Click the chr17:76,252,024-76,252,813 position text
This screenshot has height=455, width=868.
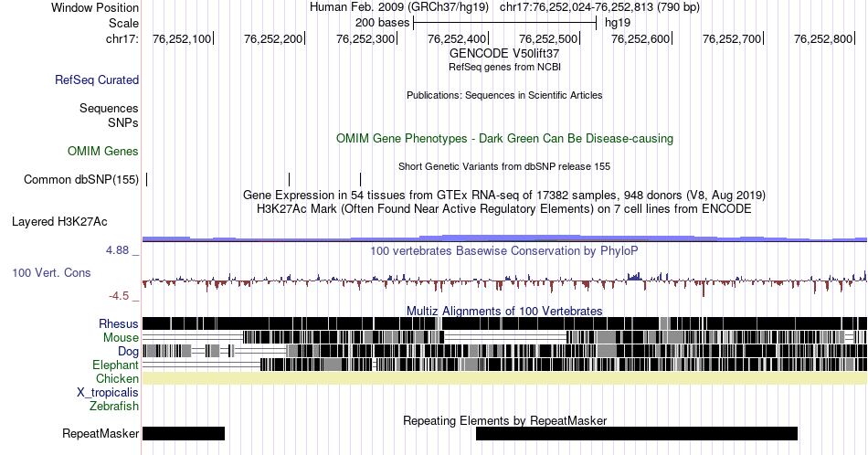click(599, 7)
